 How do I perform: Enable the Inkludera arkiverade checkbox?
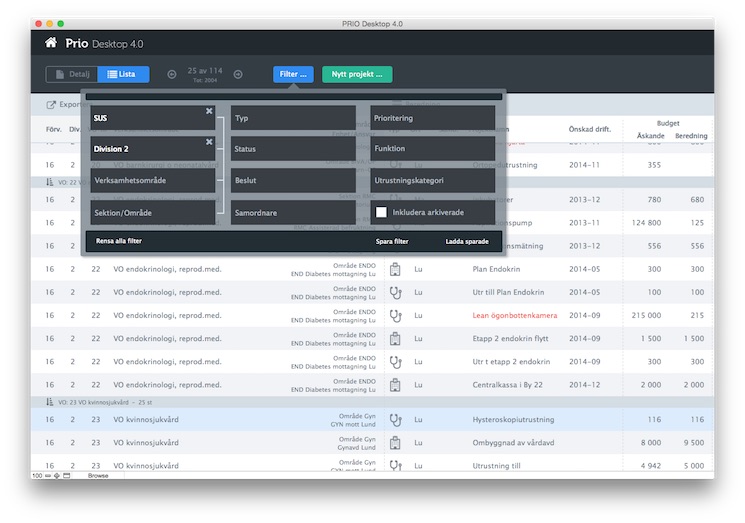tap(381, 212)
